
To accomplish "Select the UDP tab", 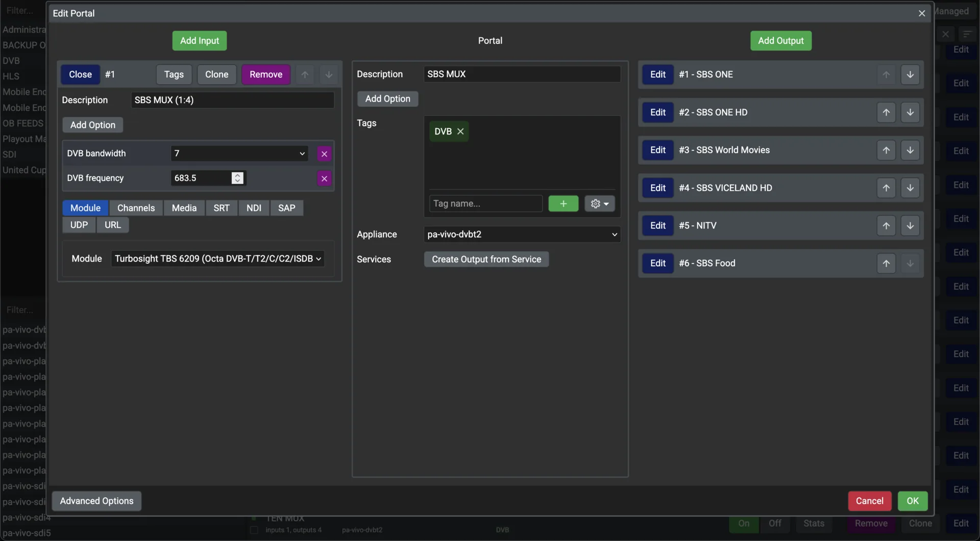I will [x=79, y=225].
